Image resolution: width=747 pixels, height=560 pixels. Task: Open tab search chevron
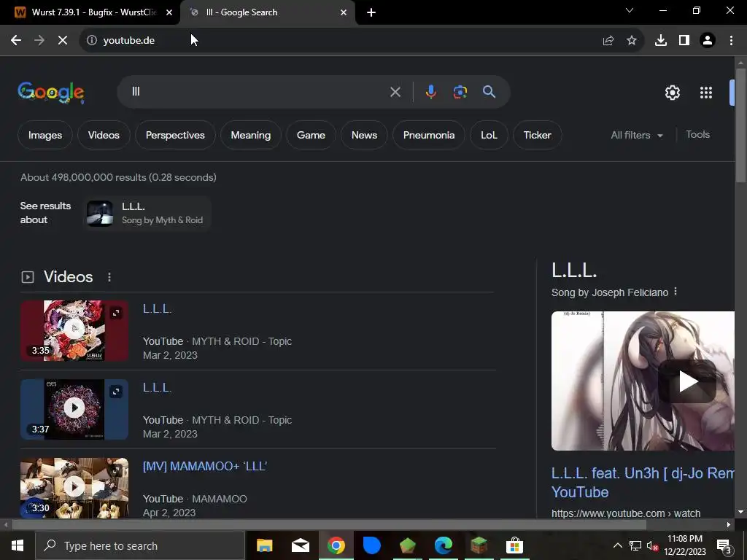(630, 10)
